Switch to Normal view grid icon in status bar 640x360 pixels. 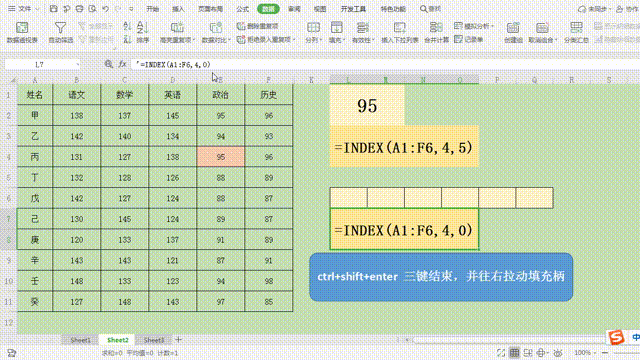[x=514, y=353]
